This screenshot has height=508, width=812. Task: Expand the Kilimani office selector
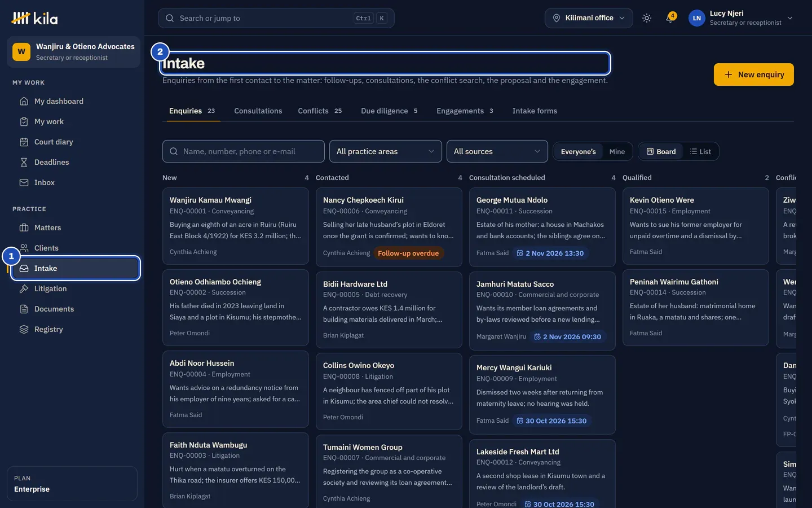589,18
